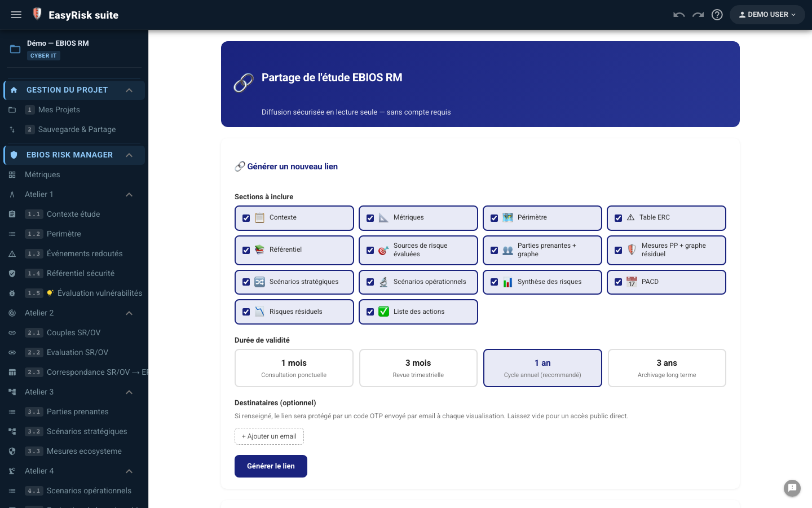Click the home icon beside Gestion du projet

14,90
